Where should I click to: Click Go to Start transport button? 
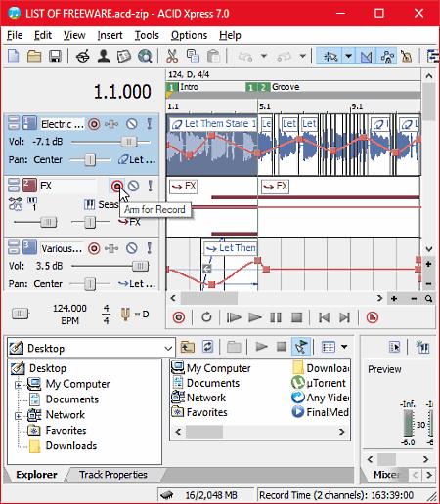click(324, 317)
